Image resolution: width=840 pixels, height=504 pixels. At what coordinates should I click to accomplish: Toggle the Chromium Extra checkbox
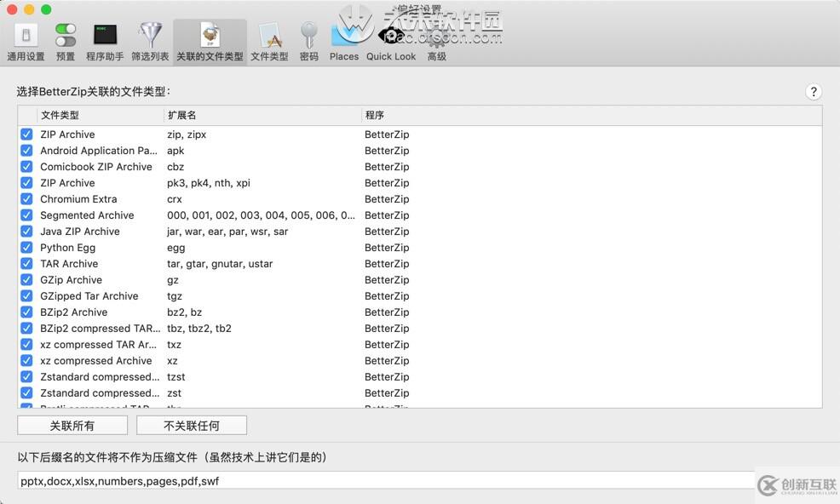26,198
